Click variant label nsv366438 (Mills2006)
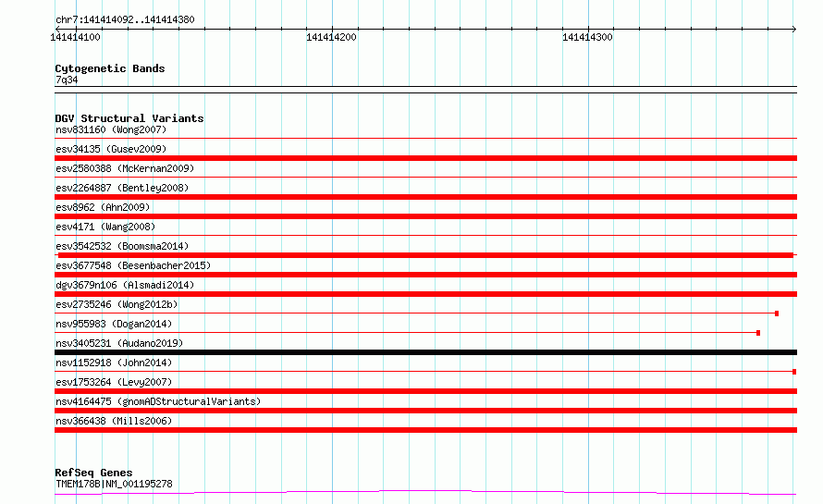 click(x=114, y=421)
